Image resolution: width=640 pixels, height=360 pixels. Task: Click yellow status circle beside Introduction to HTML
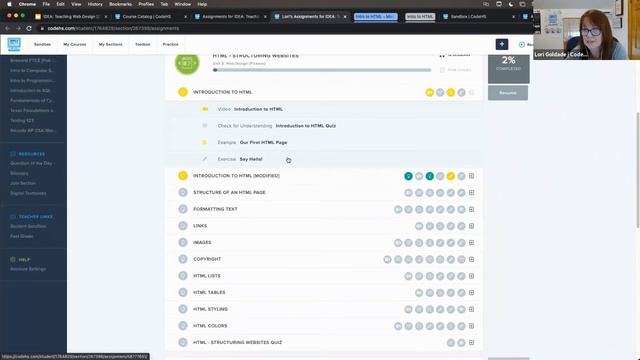(x=183, y=92)
